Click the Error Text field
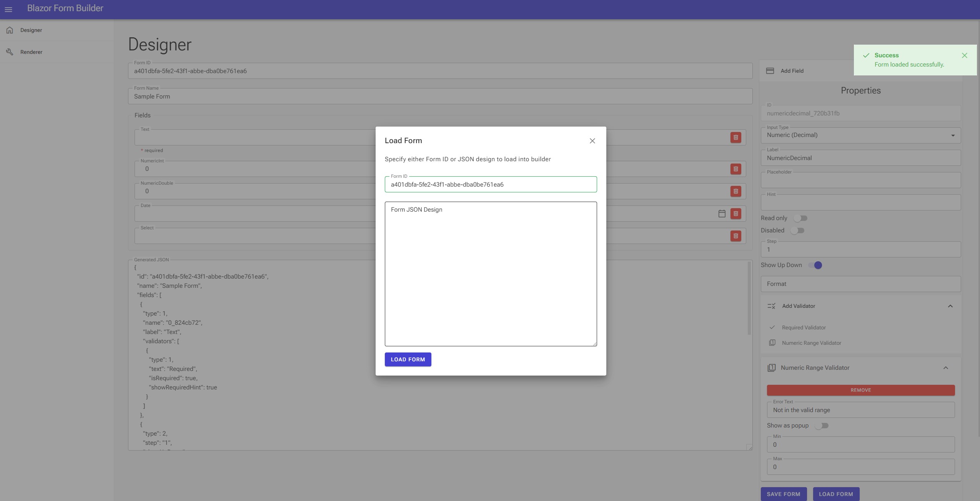 (860, 410)
